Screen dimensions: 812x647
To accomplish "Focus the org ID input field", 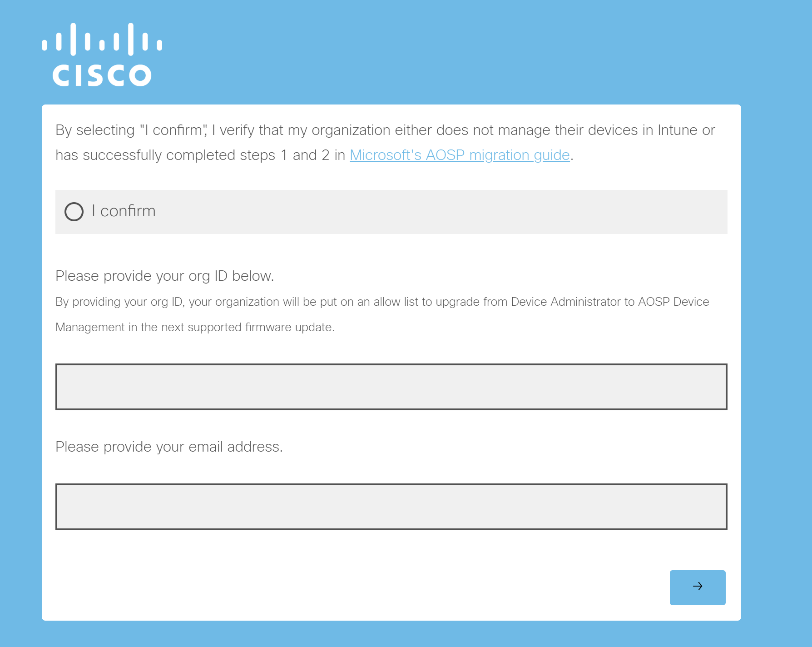I will pos(391,387).
